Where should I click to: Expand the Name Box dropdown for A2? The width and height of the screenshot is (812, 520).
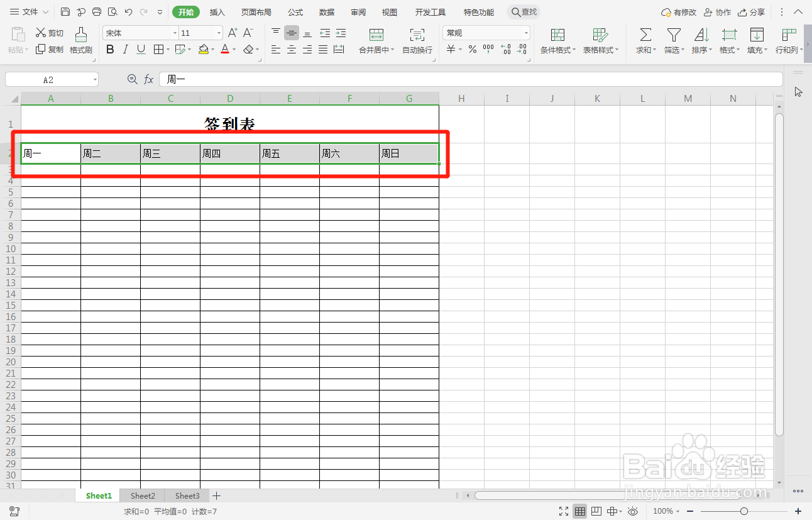(x=95, y=80)
